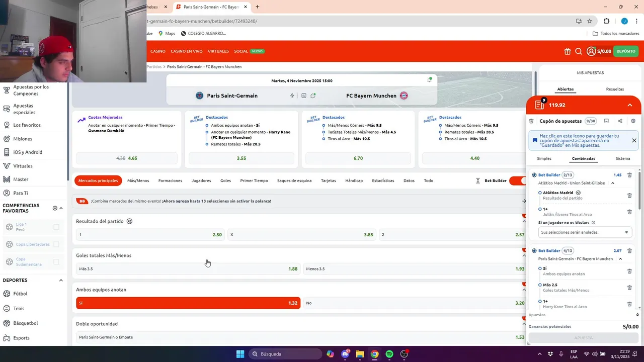The width and height of the screenshot is (644, 362).
Task: Deselect the highlighted Sí both-teams-score odd
Action: click(188, 303)
